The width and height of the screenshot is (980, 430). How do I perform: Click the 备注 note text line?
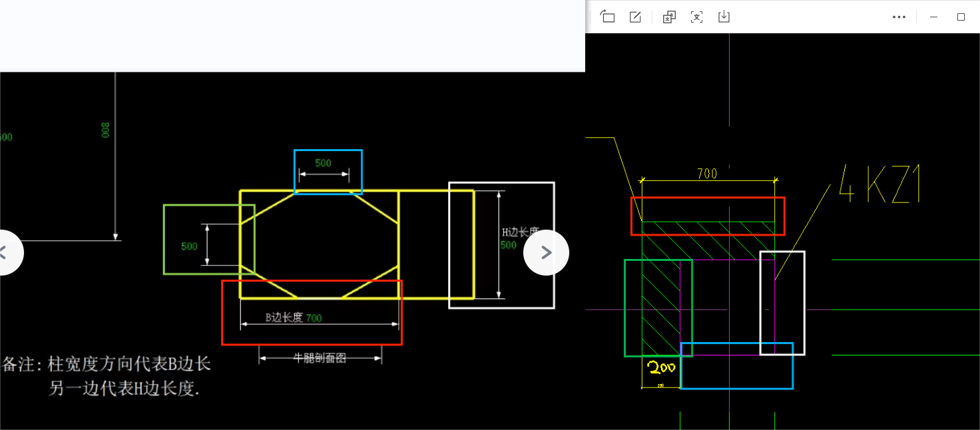coord(107,364)
